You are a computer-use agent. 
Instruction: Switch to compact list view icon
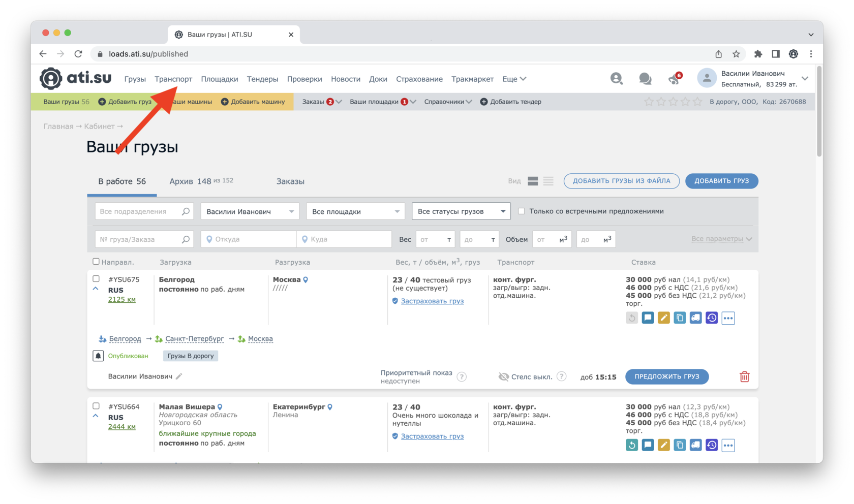click(x=548, y=181)
